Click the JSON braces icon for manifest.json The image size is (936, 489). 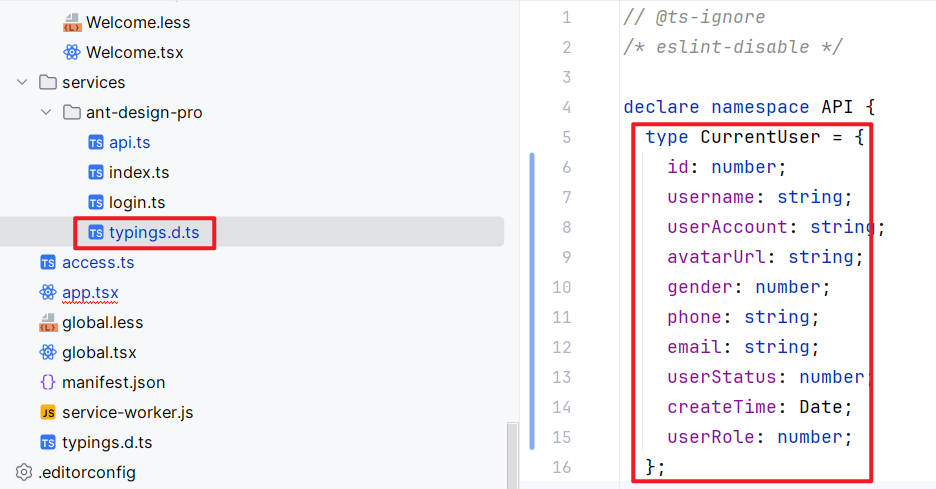point(48,382)
